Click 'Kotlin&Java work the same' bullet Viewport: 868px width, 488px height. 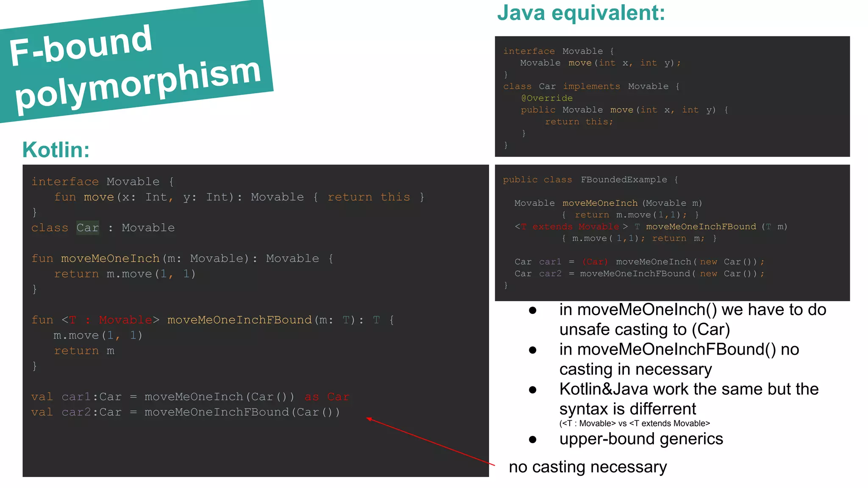click(x=688, y=389)
